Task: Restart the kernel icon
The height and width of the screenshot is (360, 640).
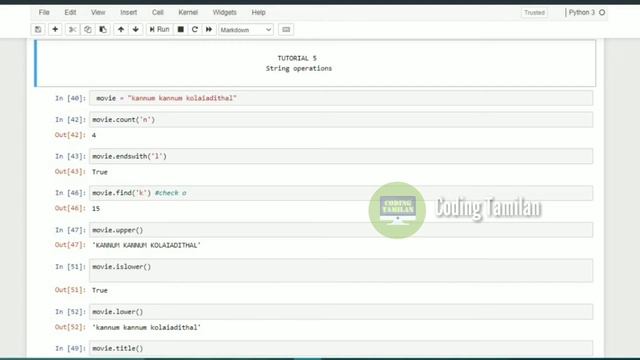Action: [195, 29]
